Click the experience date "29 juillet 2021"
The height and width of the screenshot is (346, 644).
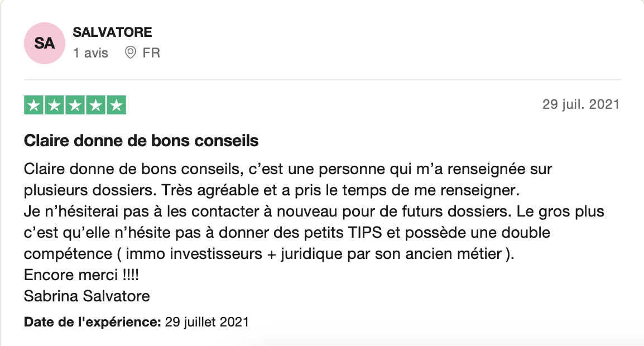point(207,322)
